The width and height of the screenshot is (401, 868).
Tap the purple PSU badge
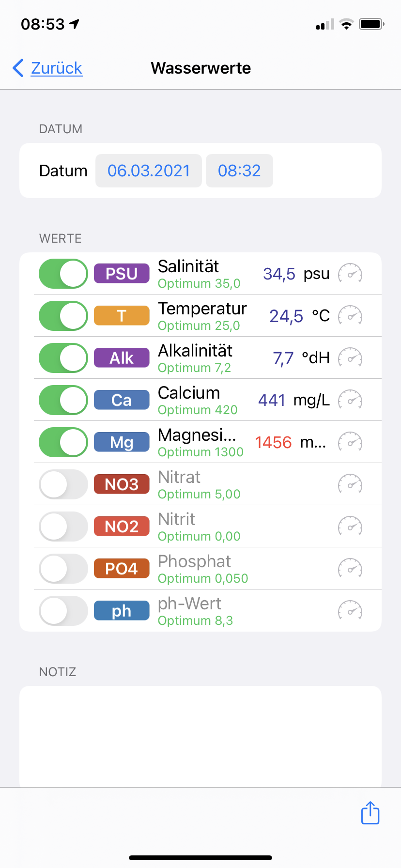(x=122, y=274)
